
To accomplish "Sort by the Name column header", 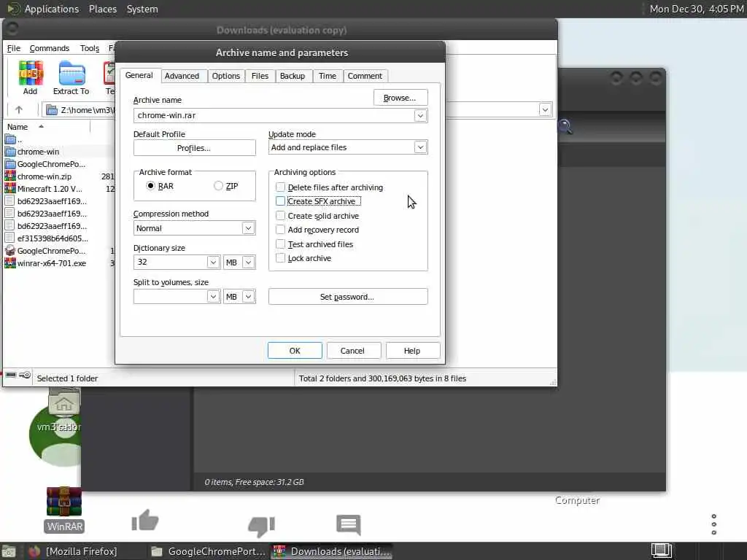I will (x=47, y=127).
